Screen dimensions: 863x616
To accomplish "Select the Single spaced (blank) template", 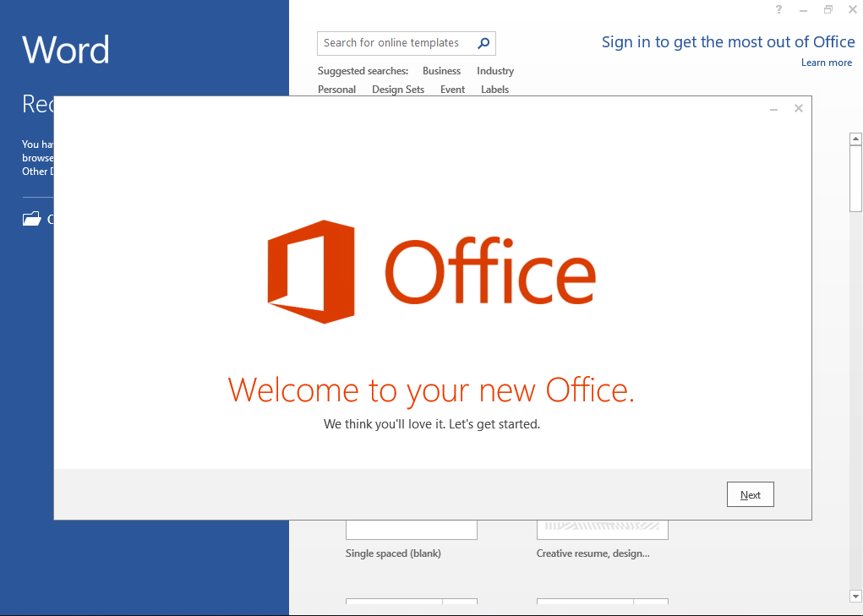I will [411, 530].
